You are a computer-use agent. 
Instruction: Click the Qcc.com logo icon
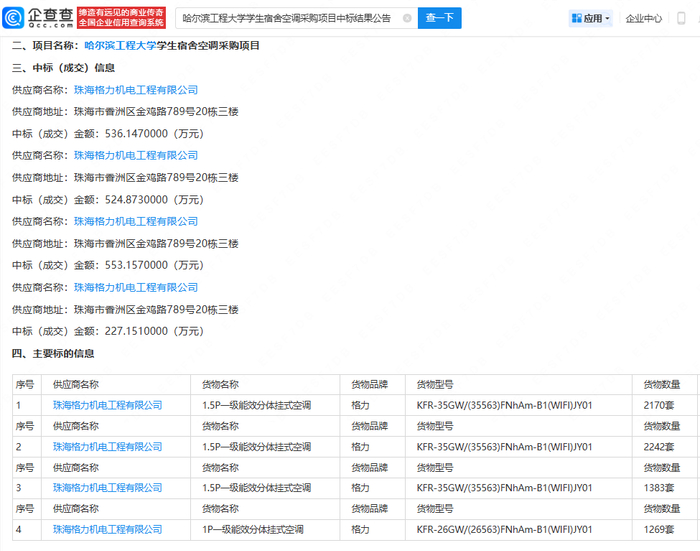(x=39, y=17)
